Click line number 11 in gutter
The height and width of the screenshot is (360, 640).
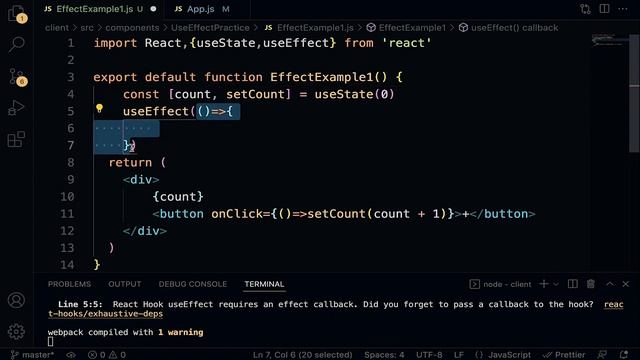coord(67,213)
